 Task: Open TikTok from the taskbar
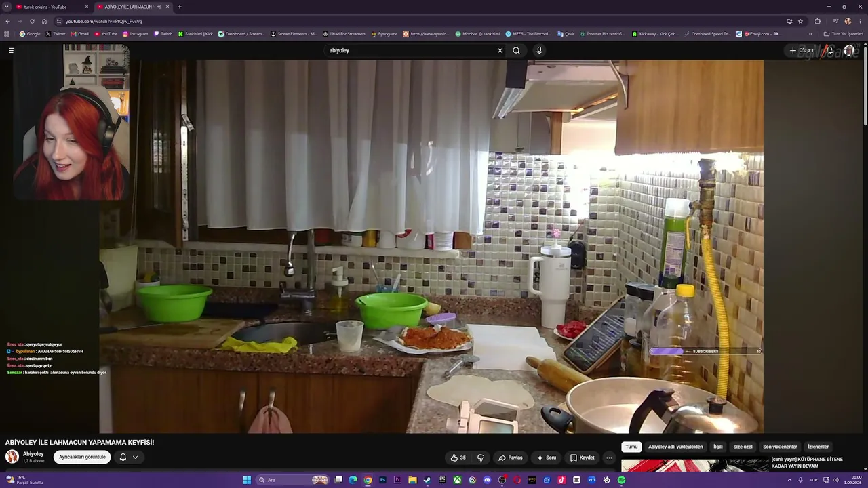[561, 480]
